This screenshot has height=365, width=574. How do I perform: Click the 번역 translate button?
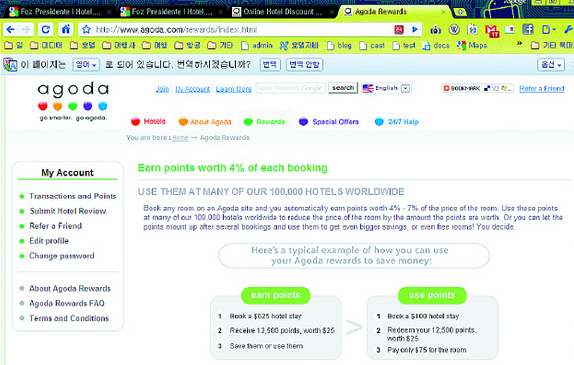(270, 65)
